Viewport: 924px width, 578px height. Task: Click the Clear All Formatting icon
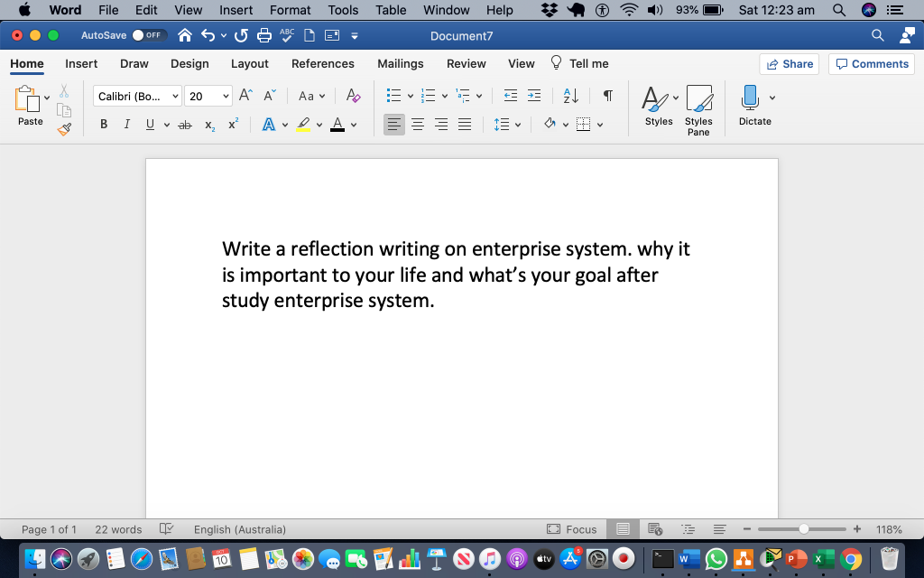[x=353, y=95]
